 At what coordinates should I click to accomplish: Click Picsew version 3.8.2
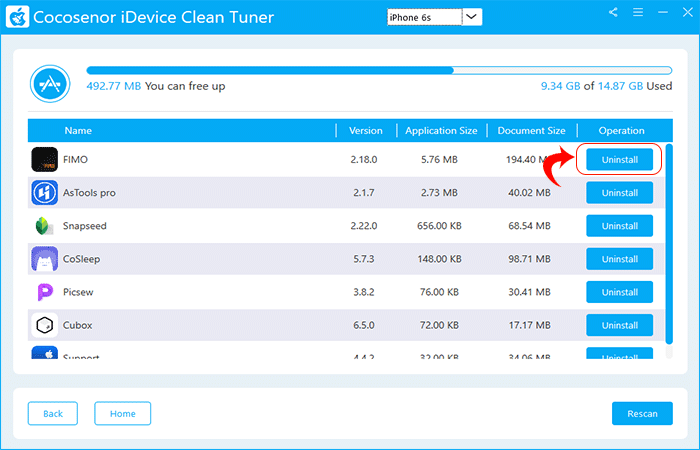(364, 292)
